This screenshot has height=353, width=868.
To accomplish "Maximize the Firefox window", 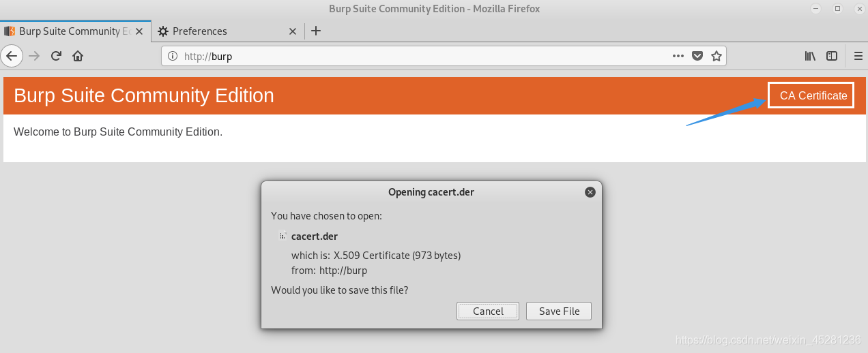I will (x=837, y=9).
